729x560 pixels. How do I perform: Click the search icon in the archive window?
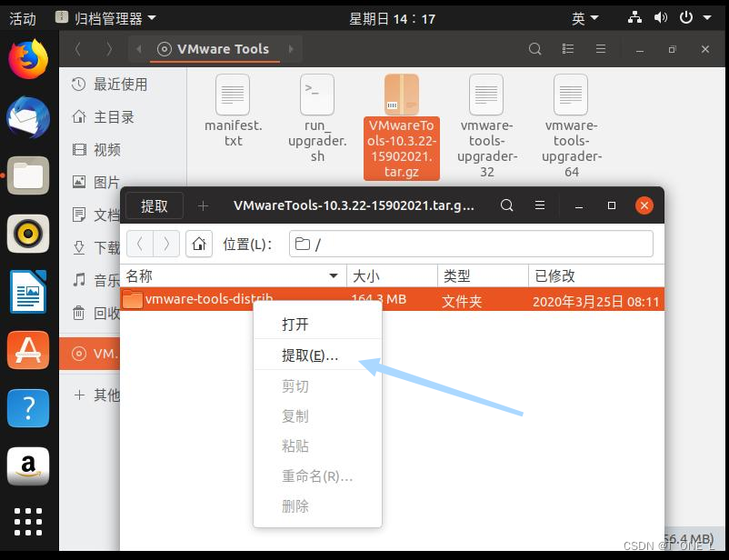[507, 205]
